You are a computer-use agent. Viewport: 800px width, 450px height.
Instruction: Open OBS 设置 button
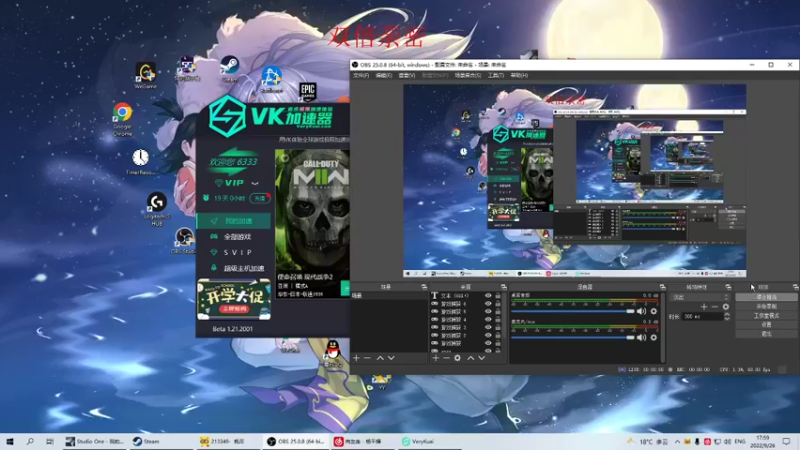(x=766, y=324)
